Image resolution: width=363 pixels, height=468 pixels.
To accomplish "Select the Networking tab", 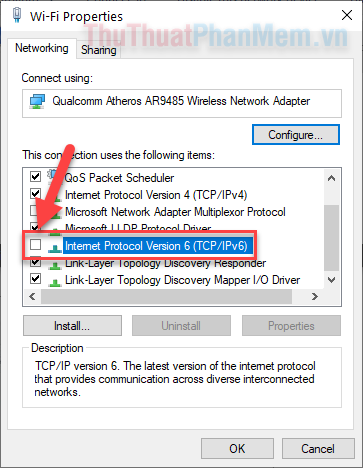I will click(42, 48).
